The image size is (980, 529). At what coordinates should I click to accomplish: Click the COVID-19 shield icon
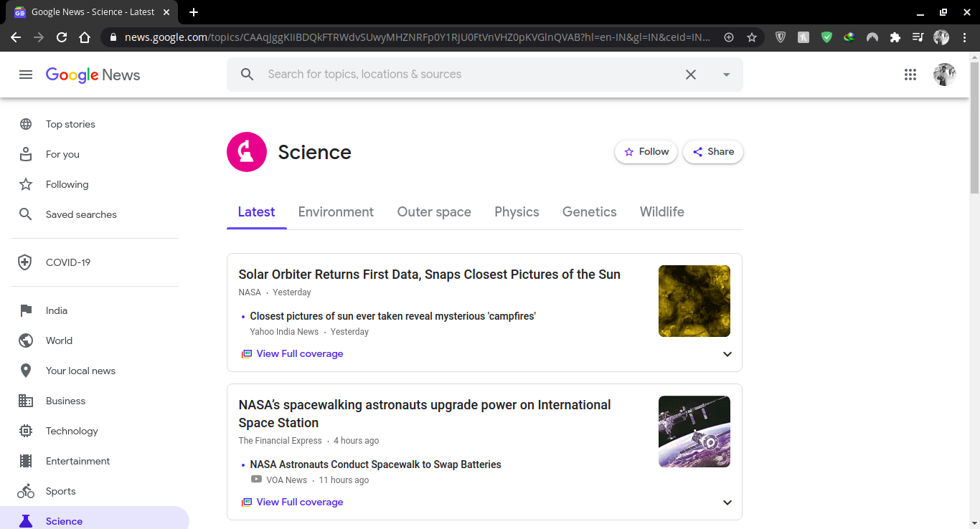click(25, 262)
